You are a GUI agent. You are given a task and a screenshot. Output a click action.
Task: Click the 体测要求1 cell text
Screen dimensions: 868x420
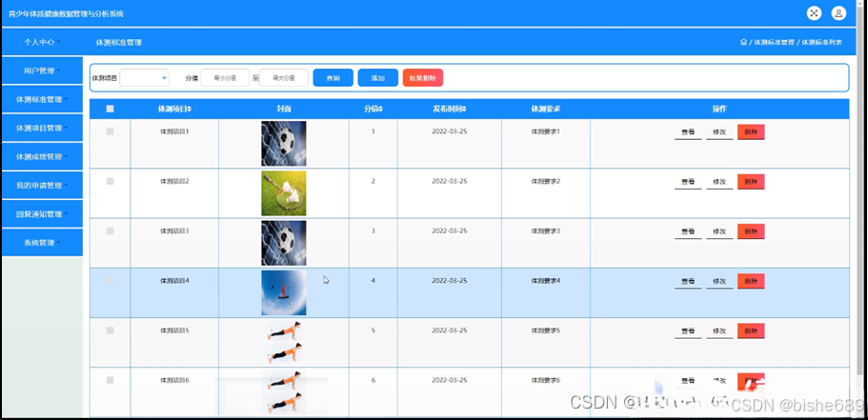pyautogui.click(x=546, y=131)
